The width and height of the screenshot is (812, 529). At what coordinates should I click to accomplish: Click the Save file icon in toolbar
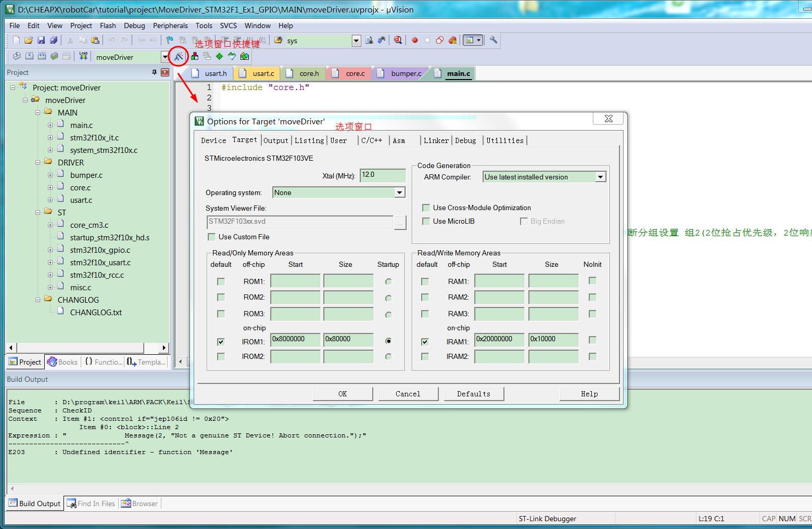point(41,40)
